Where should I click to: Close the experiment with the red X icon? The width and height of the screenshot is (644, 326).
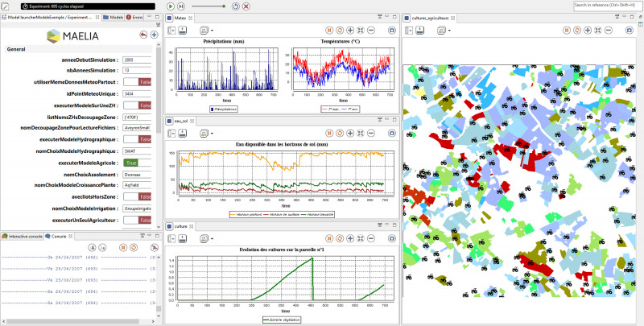click(x=246, y=6)
